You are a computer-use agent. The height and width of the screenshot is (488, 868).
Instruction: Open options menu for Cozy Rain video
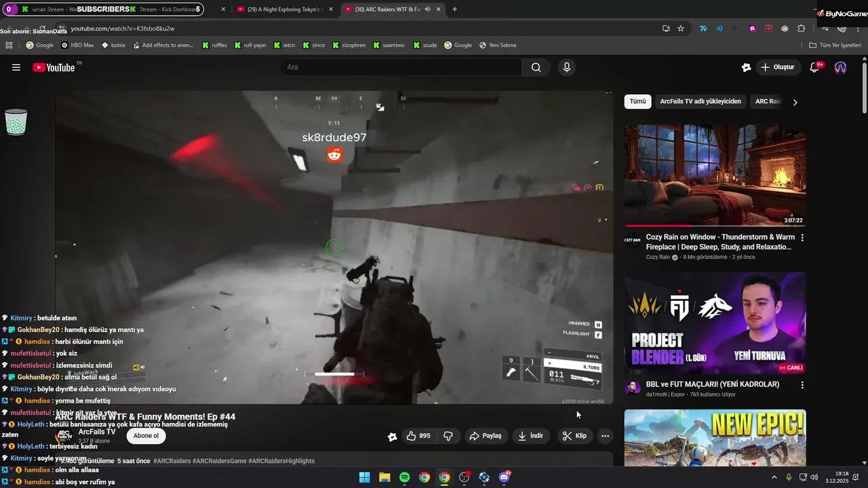click(x=802, y=238)
